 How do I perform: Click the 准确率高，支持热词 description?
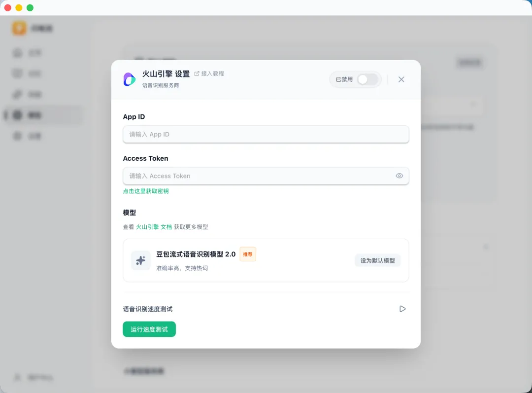click(182, 268)
